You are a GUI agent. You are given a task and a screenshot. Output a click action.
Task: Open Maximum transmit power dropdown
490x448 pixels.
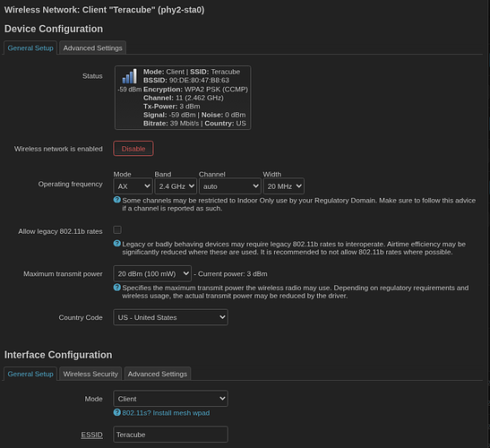152,274
